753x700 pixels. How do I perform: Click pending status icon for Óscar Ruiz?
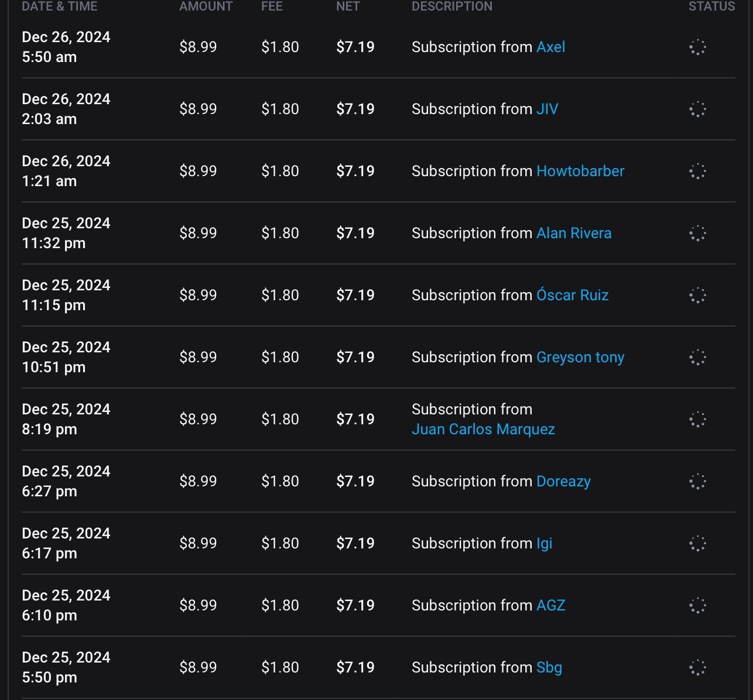point(697,296)
